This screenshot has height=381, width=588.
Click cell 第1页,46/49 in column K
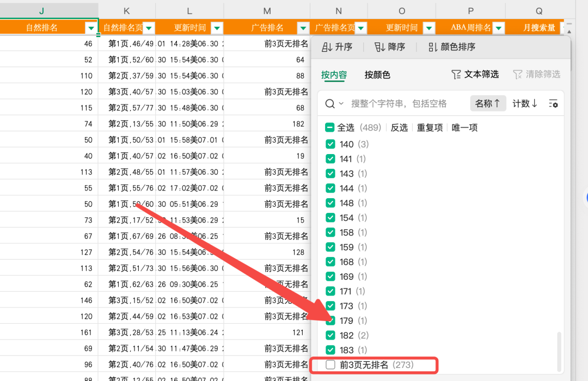point(127,44)
